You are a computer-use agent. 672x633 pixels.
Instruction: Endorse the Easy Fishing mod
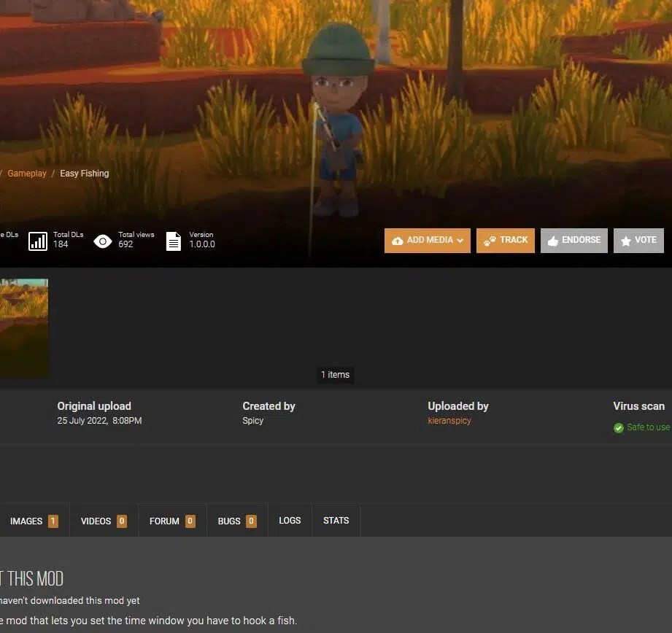point(573,240)
